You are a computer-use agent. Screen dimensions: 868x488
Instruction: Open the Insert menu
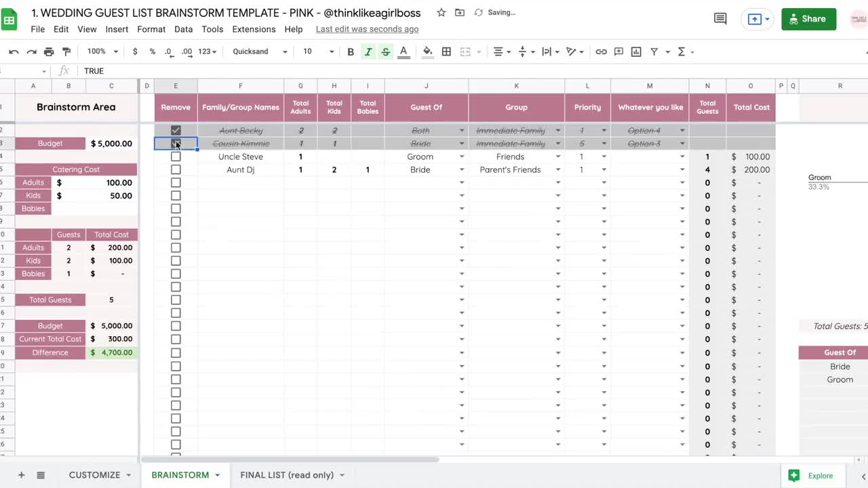point(117,29)
